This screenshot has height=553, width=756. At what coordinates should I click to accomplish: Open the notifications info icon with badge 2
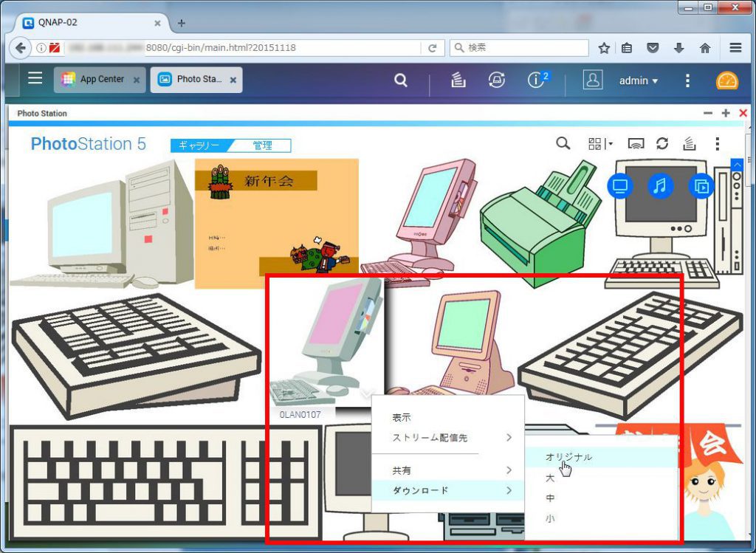(537, 80)
